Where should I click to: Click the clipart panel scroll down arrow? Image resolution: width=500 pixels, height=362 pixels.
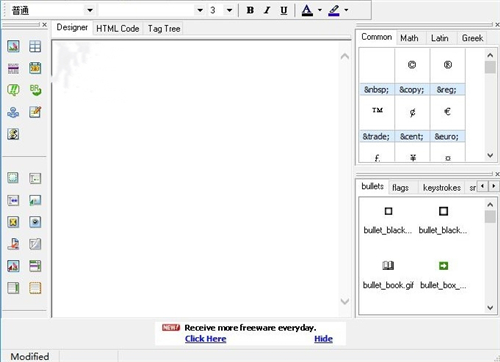(490, 307)
